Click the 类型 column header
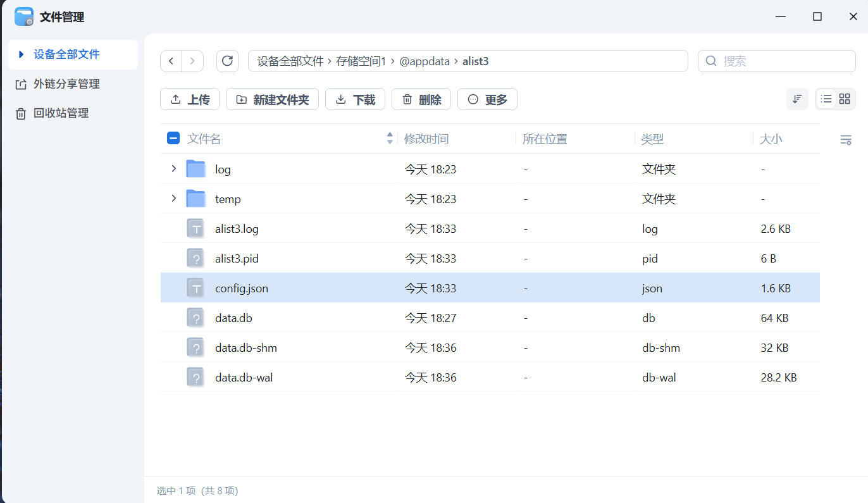 [652, 139]
